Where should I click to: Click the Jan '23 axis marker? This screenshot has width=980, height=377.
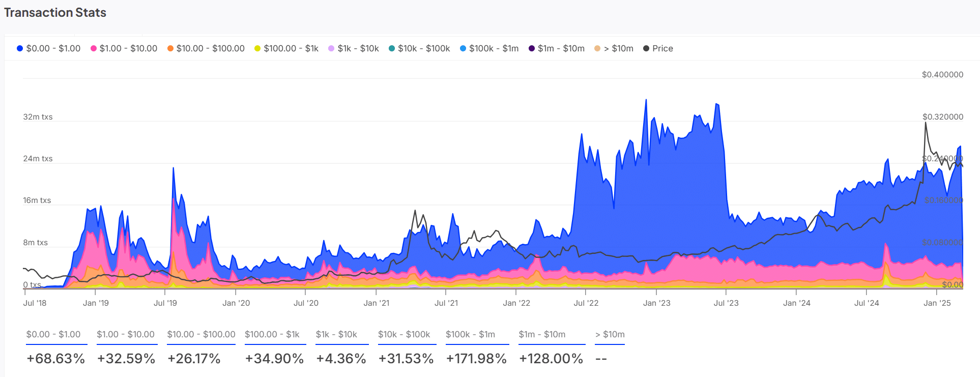pyautogui.click(x=656, y=303)
